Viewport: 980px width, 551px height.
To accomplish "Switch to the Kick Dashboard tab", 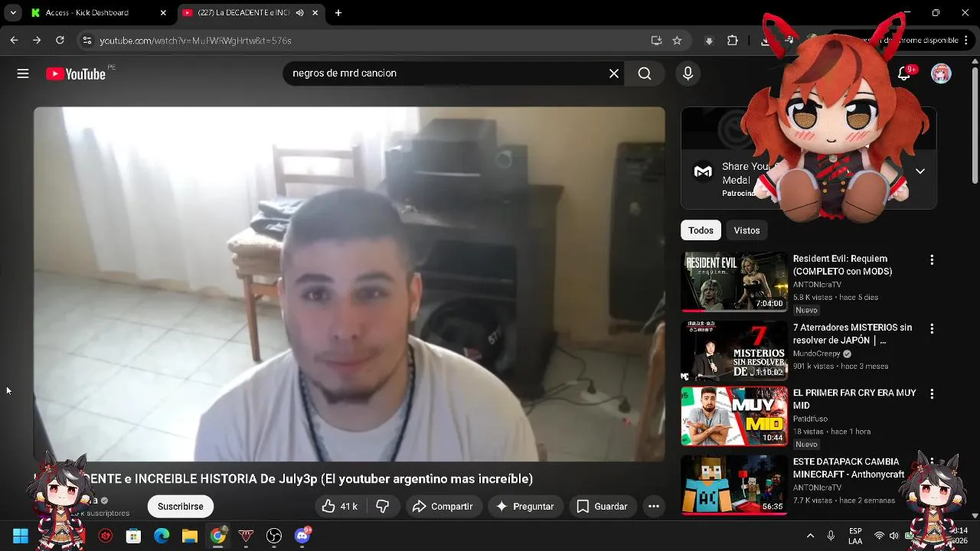I will (x=97, y=13).
